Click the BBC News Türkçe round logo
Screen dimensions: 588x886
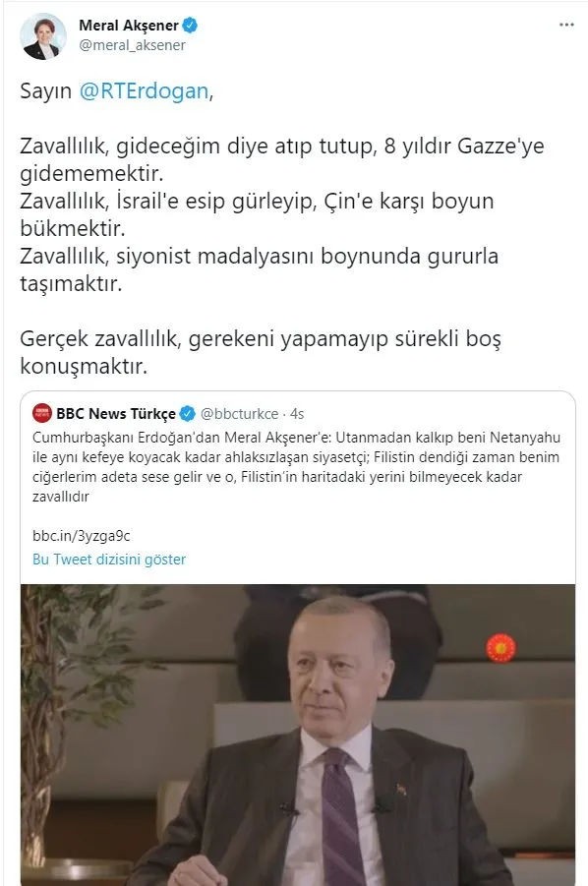coord(42,413)
